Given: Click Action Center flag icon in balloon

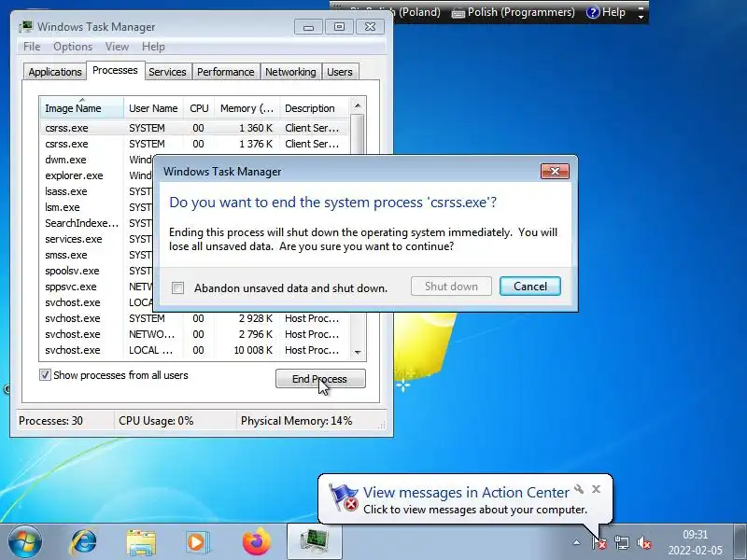Looking at the screenshot, I should point(343,497).
